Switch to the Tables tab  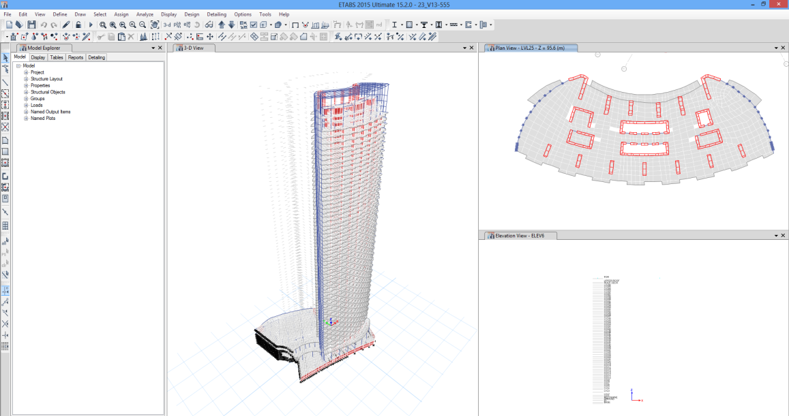click(x=57, y=58)
